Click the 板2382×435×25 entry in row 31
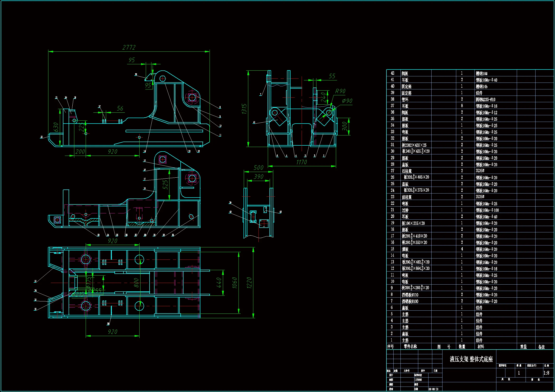This screenshot has height=392, width=555. coord(414,145)
